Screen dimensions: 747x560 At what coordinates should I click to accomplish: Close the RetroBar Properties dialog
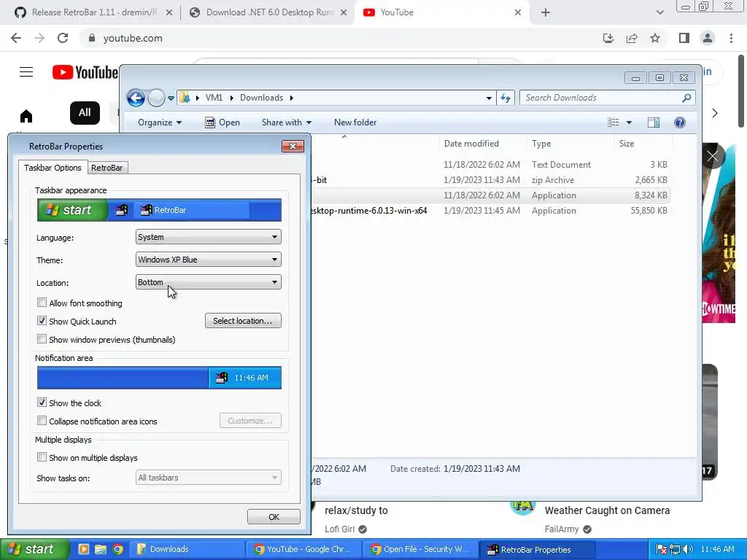tap(293, 146)
